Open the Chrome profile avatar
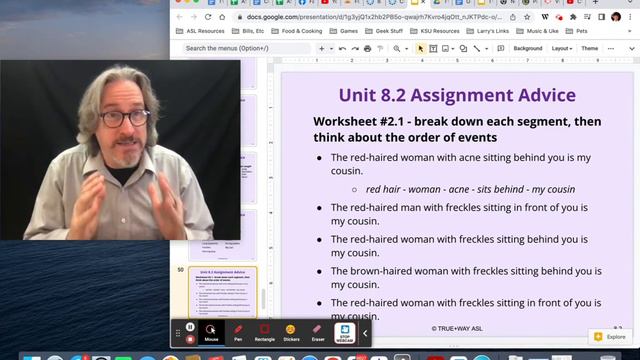The image size is (640, 360). [x=616, y=17]
